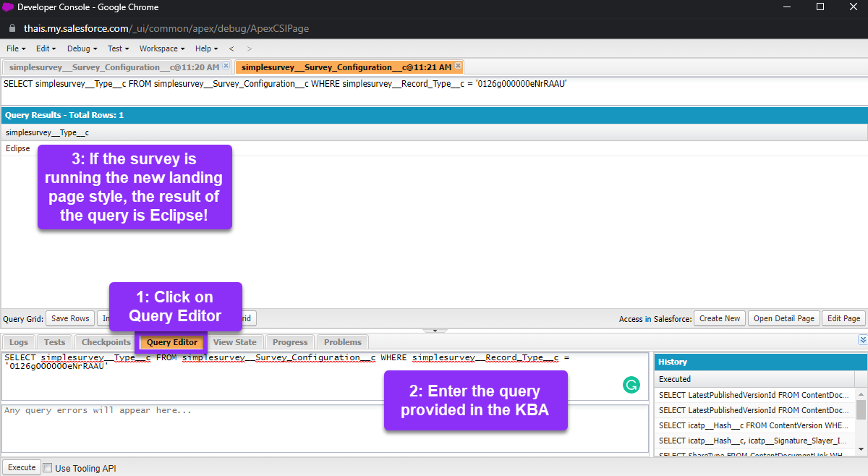Switch to the Logs tab
868x476 pixels.
click(19, 342)
